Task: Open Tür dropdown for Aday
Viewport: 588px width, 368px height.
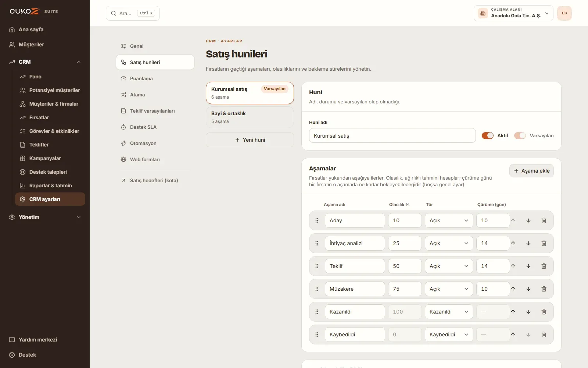Action: (449, 220)
